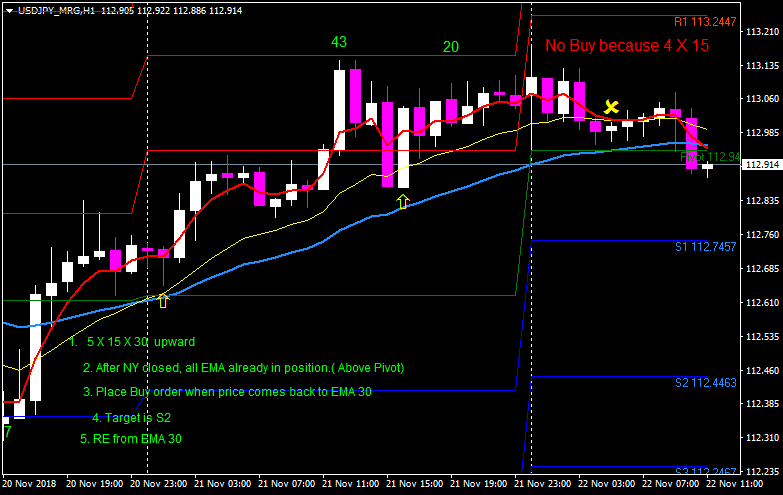Click the 113.060 price scale value
783x495 pixels.
coord(762,99)
